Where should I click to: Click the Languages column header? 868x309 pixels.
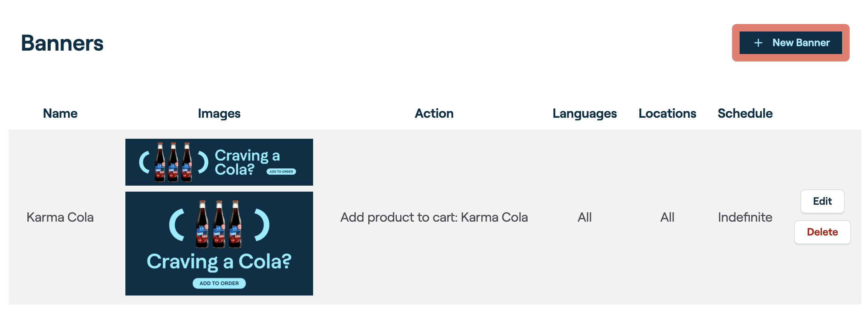point(585,113)
